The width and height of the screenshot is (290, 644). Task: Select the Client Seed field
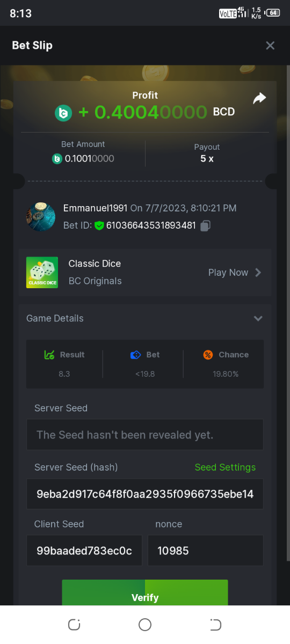[84, 551]
